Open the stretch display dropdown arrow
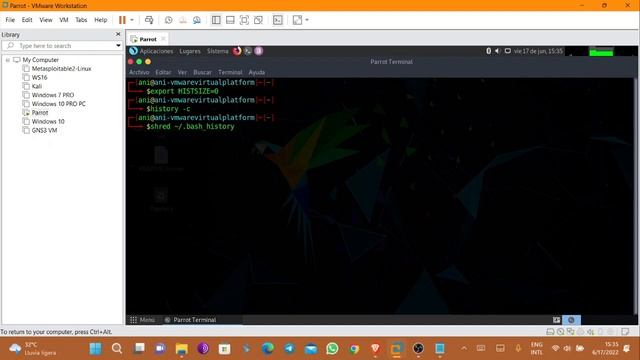Viewport: 640px width, 360px height. (307, 20)
